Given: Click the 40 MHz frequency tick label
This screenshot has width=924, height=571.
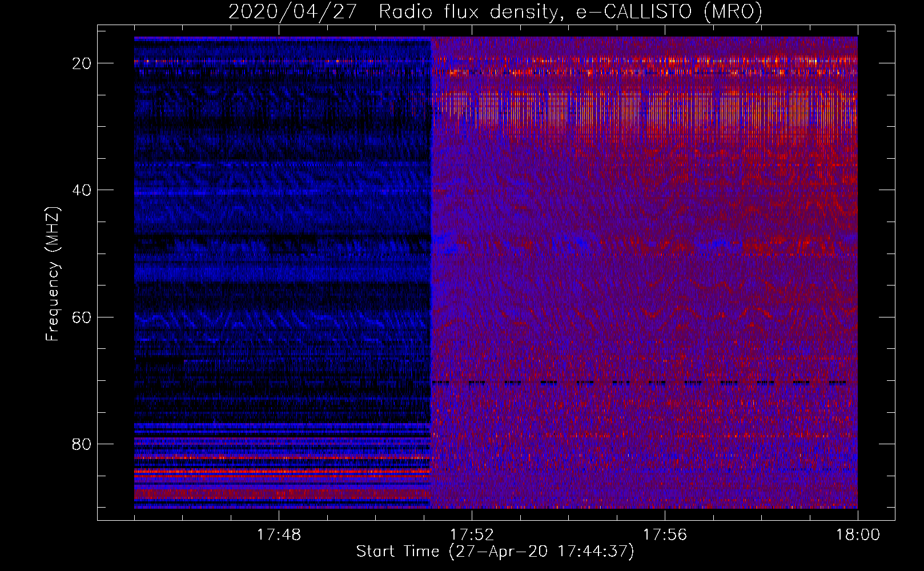Looking at the screenshot, I should click(82, 190).
